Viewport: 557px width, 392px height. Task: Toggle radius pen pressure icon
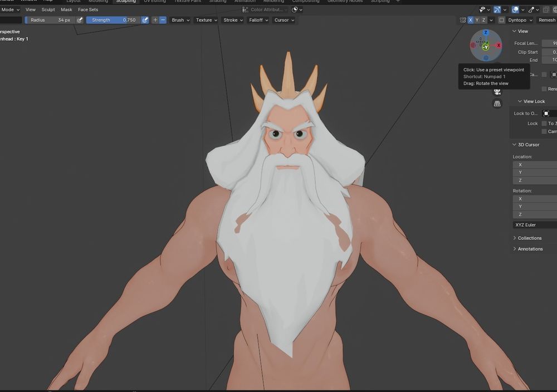tap(80, 20)
